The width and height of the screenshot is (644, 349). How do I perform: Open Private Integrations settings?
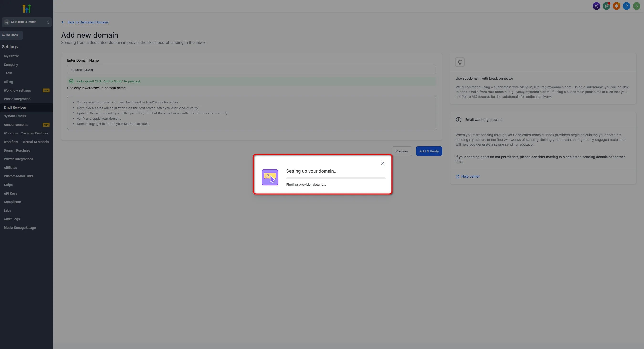pyautogui.click(x=26, y=159)
